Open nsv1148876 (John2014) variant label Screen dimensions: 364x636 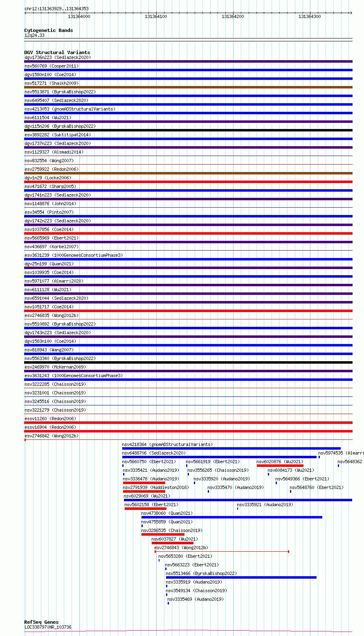pos(50,204)
